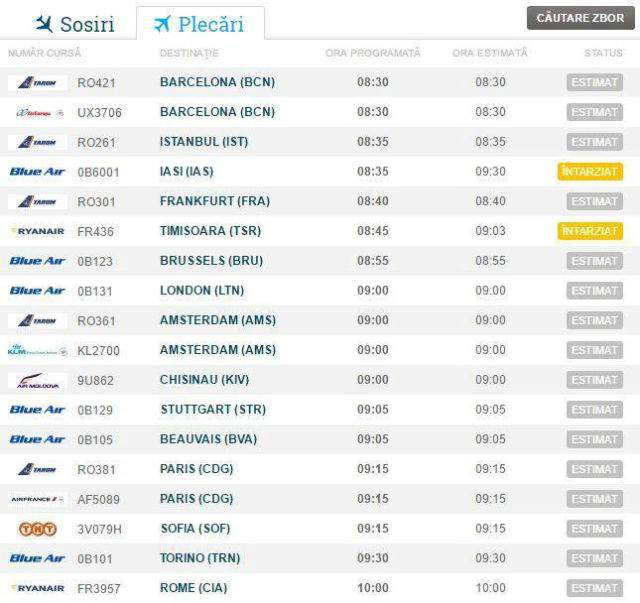Viewport: 640px width, 603px height.
Task: Click the Întarziat status for Iasi flight
Action: [590, 171]
